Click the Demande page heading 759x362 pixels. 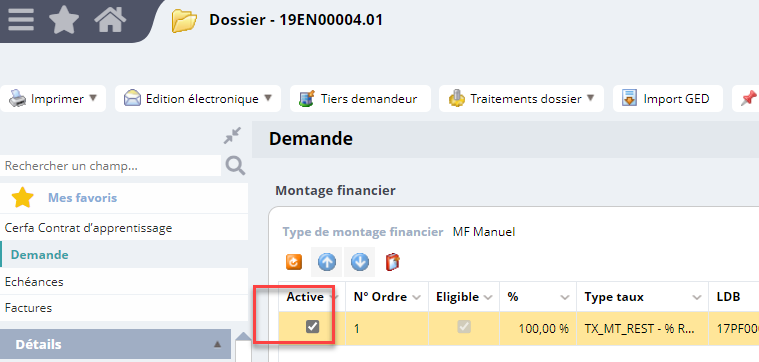click(x=311, y=139)
